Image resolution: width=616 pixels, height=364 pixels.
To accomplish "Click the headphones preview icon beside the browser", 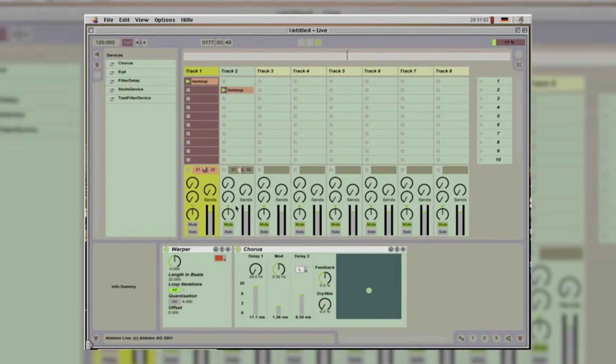I will 97,65.
